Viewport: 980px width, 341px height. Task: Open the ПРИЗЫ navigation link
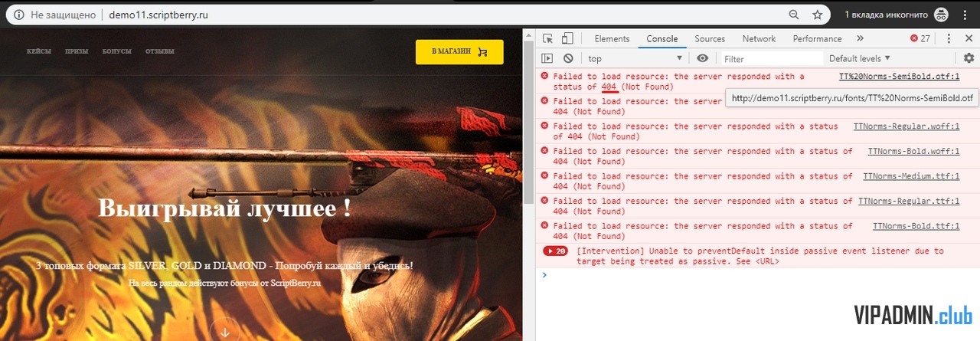pos(77,51)
